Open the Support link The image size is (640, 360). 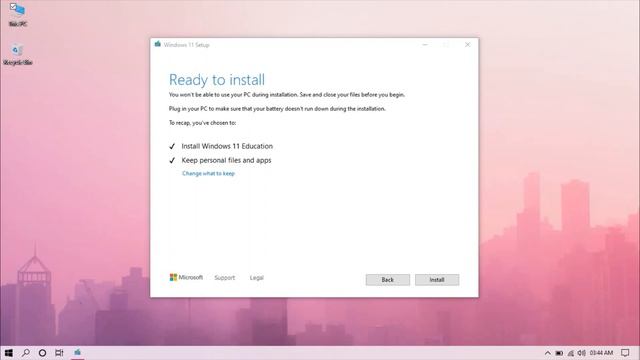tap(224, 278)
